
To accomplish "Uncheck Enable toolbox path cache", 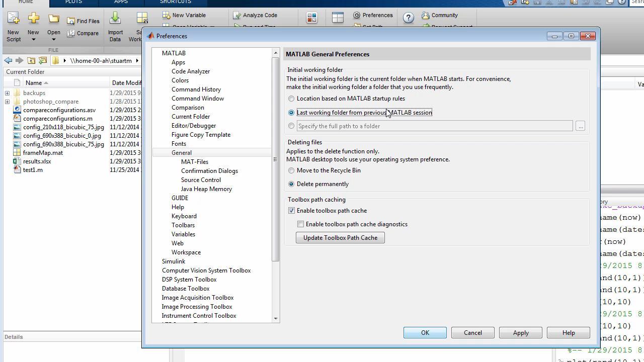I will pos(291,211).
